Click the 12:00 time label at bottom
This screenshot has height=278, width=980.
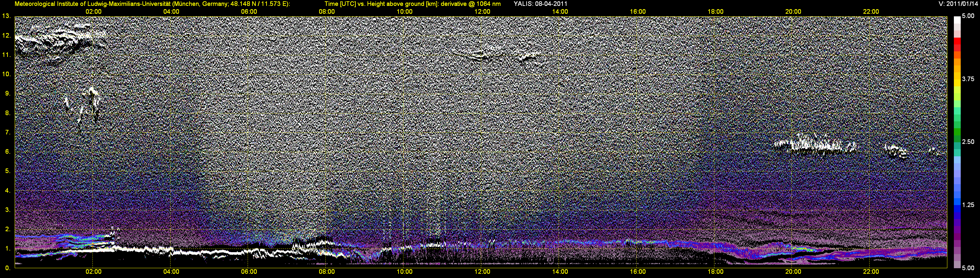pyautogui.click(x=482, y=271)
